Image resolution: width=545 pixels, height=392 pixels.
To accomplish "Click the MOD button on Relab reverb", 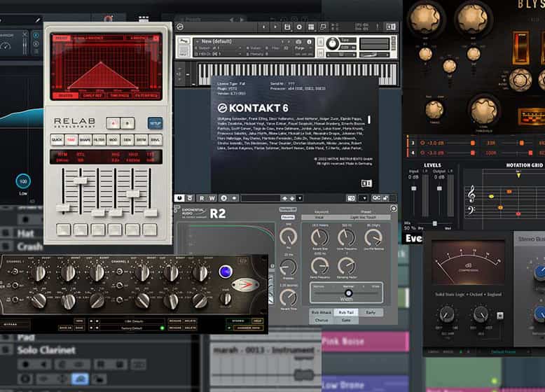I will [x=113, y=140].
